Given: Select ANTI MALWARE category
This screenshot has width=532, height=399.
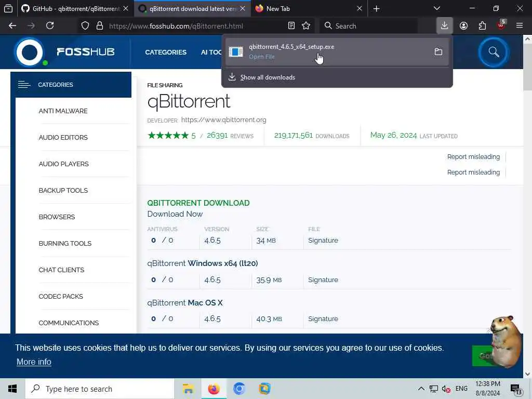Looking at the screenshot, I should [63, 111].
